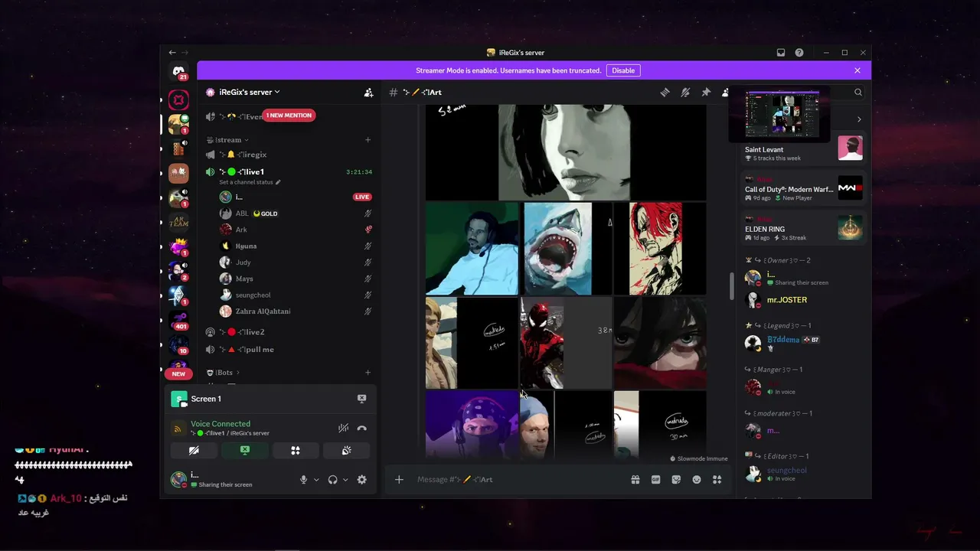This screenshot has width=980, height=551.
Task: Click the message attachment plus button
Action: point(399,480)
